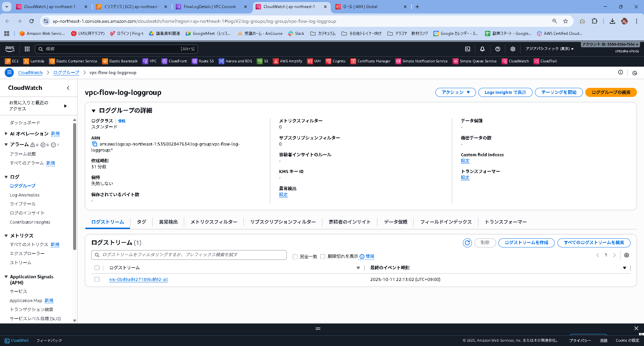Viewport: 644px width, 346px height.
Task: Copy the log group ARN
Action: click(94, 144)
